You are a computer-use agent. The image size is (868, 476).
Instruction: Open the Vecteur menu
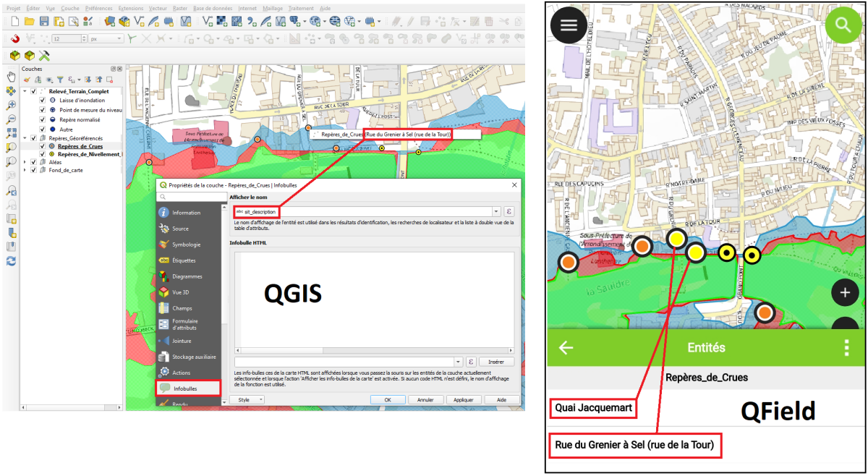[158, 8]
